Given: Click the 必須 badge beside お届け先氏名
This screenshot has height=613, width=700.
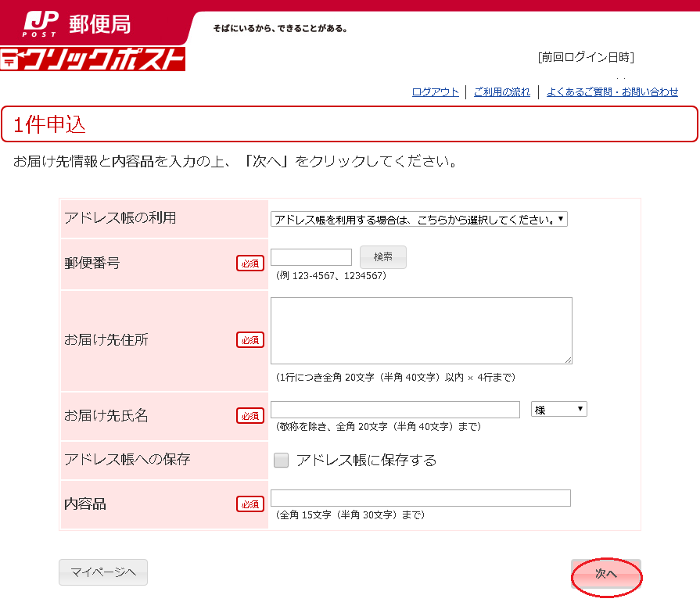Looking at the screenshot, I should (250, 416).
